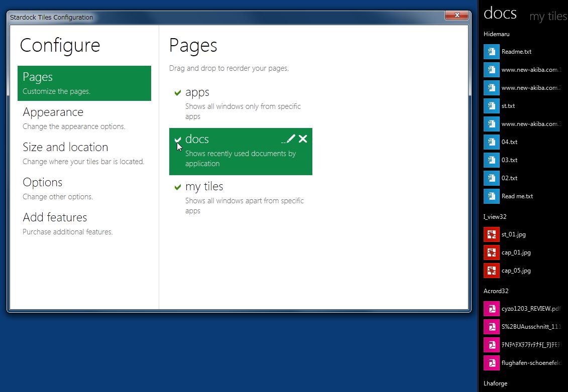Click the I_view32 group heading
The image size is (568, 392).
(495, 217)
